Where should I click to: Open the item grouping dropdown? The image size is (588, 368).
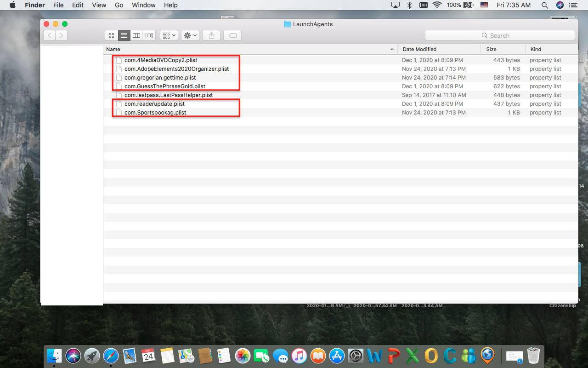169,35
